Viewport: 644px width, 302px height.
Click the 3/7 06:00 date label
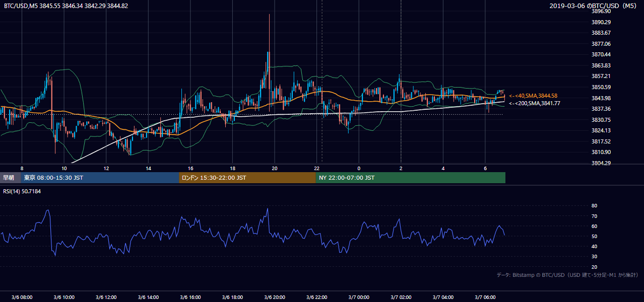click(x=485, y=297)
